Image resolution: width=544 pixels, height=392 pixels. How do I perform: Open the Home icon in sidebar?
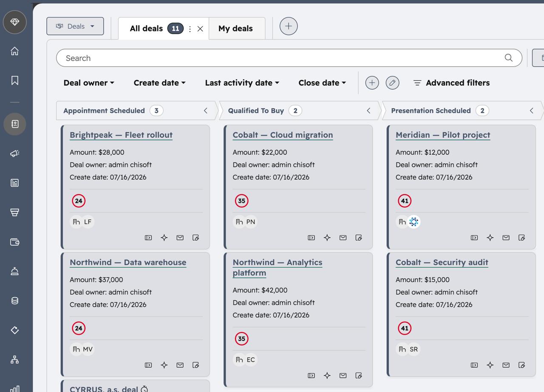click(x=15, y=51)
